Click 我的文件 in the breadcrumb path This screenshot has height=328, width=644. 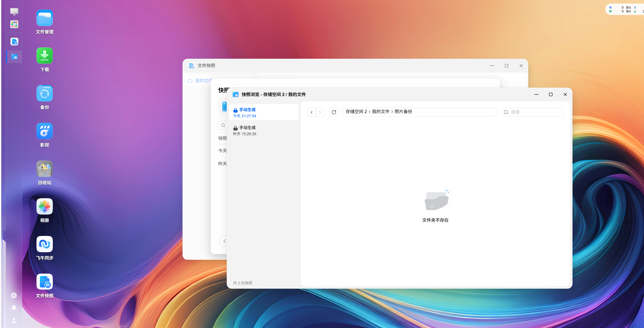tap(381, 112)
